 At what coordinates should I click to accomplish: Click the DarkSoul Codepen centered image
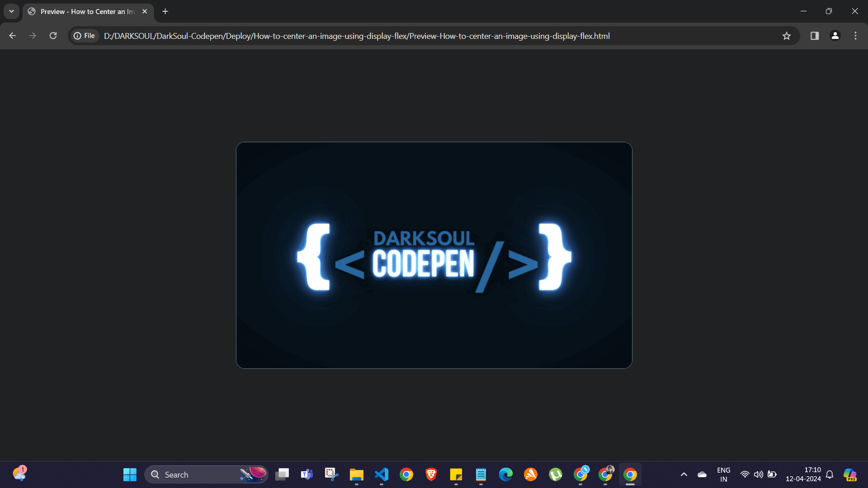434,255
